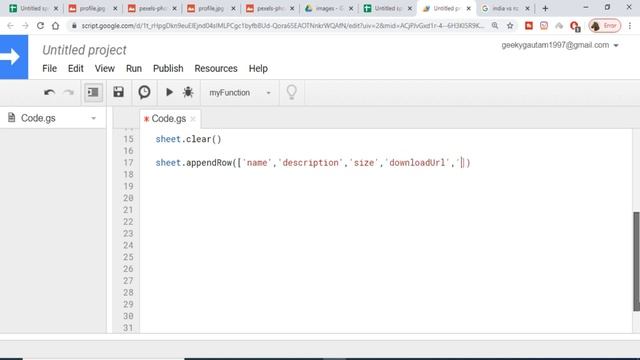Screen dimensions: 640x360
Task: Open the Run menu
Action: tap(134, 69)
